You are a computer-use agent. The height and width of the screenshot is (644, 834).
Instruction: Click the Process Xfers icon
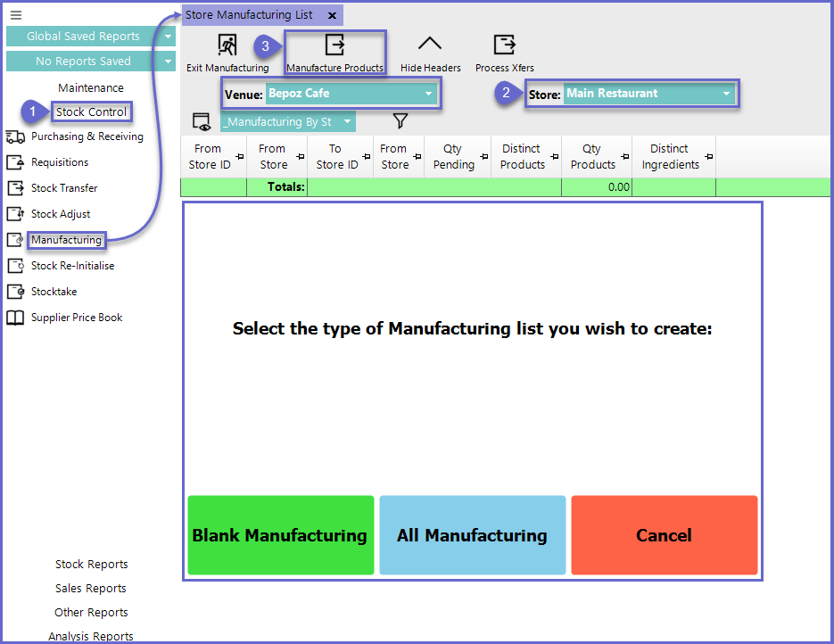click(504, 45)
